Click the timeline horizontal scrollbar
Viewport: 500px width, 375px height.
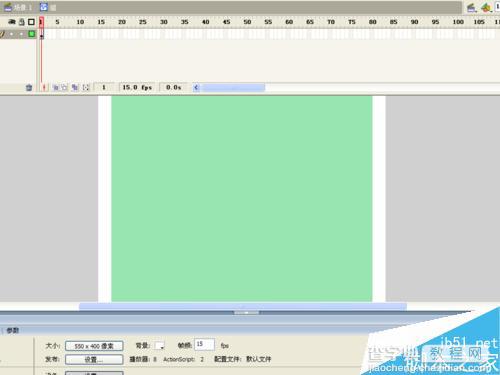coord(233,87)
